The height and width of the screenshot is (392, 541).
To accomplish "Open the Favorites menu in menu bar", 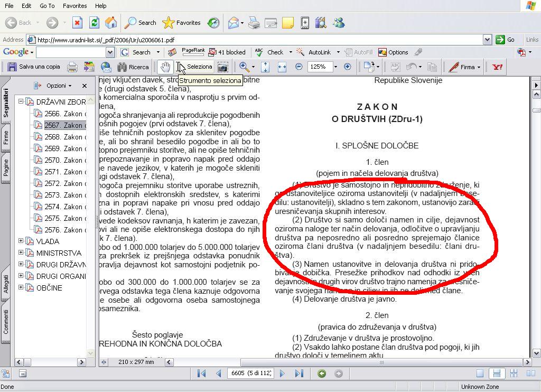I will (74, 6).
